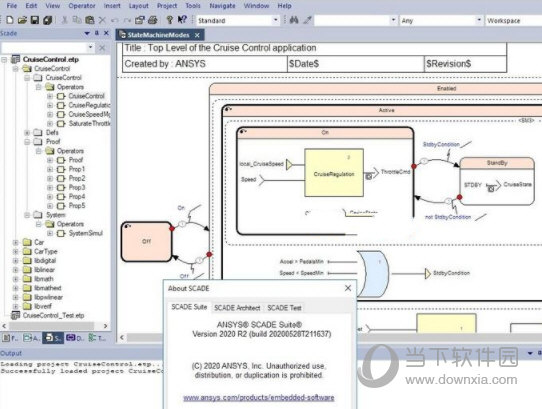This screenshot has width=542, height=409.
Task: Select CruiseControl_Test.etp project
Action: (x=54, y=315)
